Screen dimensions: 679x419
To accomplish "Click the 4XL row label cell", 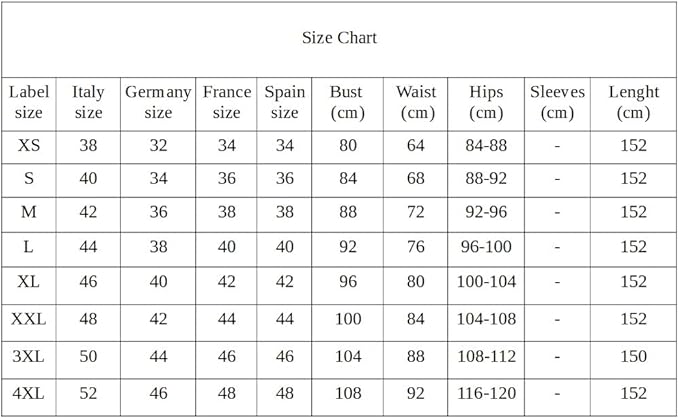I will (x=29, y=394).
